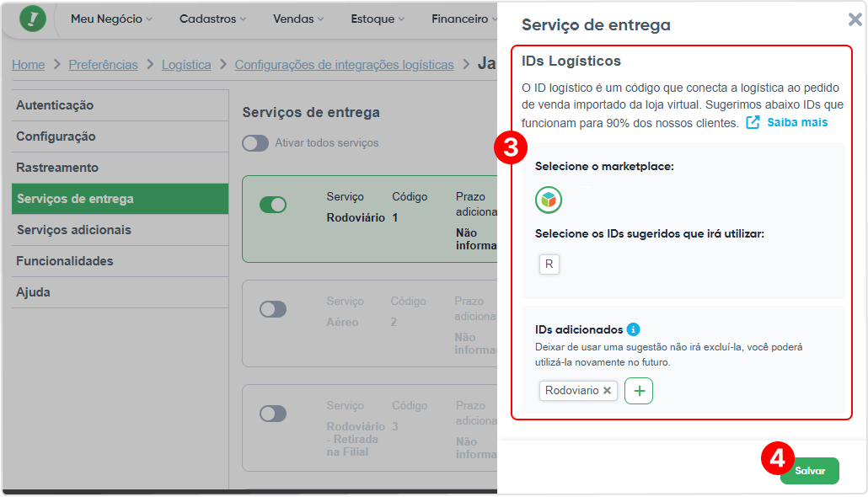Disable the Rodoviário service toggle

(273, 205)
